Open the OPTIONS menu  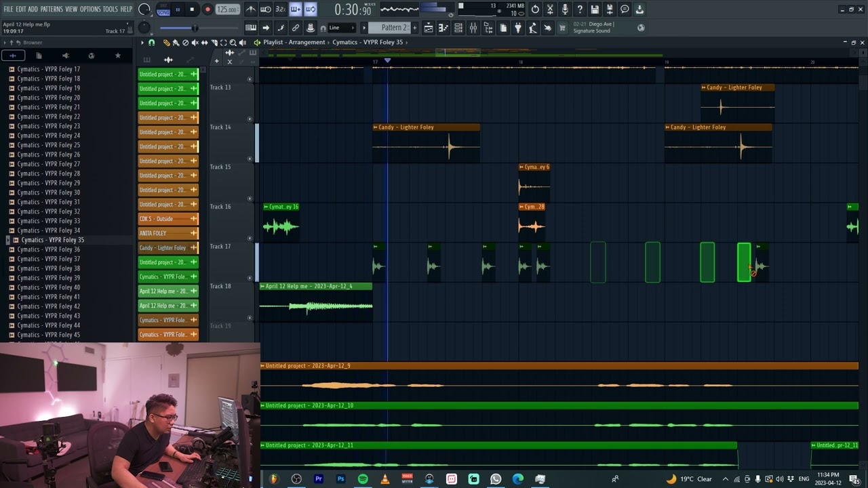tap(90, 9)
